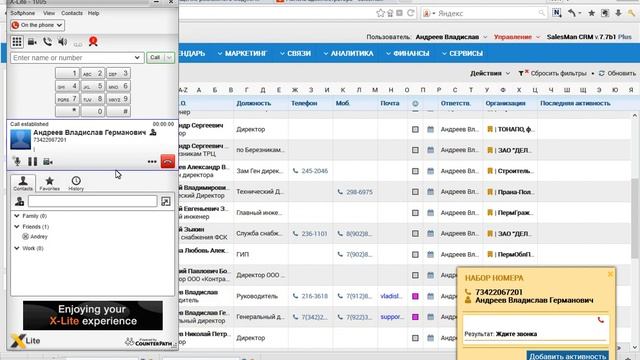Switch to the Contacts tab
This screenshot has width=640, height=360.
pos(23,183)
